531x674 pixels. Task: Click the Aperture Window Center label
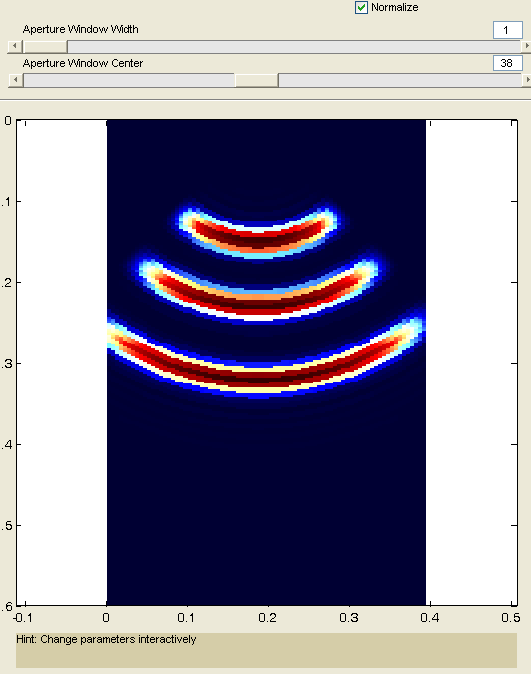[x=83, y=63]
